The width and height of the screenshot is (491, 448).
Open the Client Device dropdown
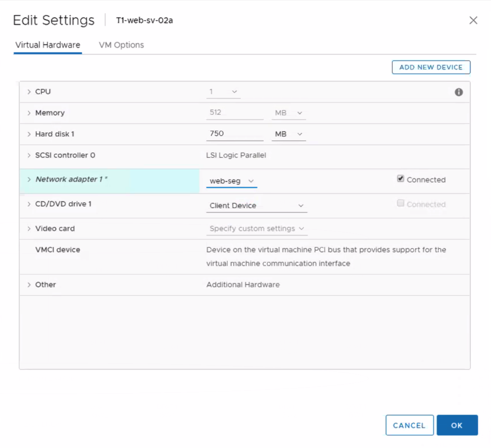(256, 206)
